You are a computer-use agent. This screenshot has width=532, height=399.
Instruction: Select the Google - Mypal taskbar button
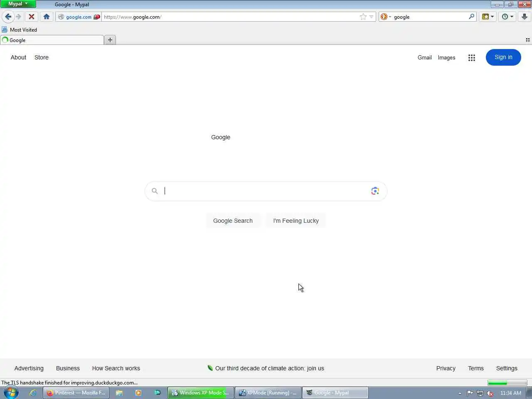pos(335,393)
